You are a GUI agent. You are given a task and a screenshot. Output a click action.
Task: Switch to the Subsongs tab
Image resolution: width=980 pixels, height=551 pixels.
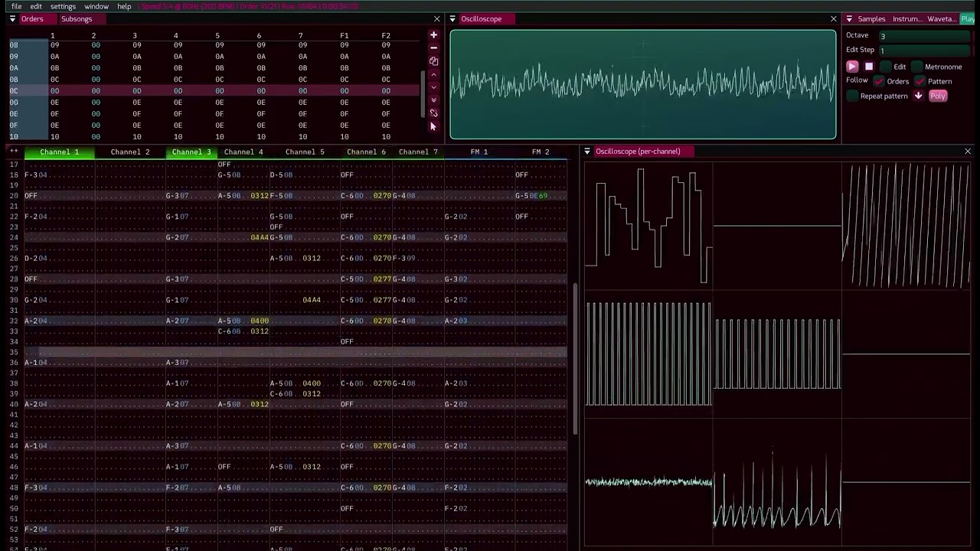coord(77,18)
